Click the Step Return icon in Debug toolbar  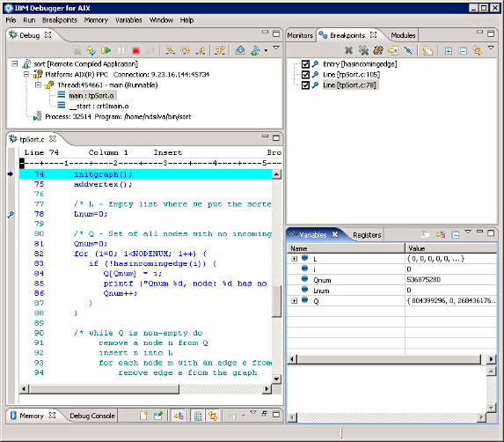click(x=201, y=50)
